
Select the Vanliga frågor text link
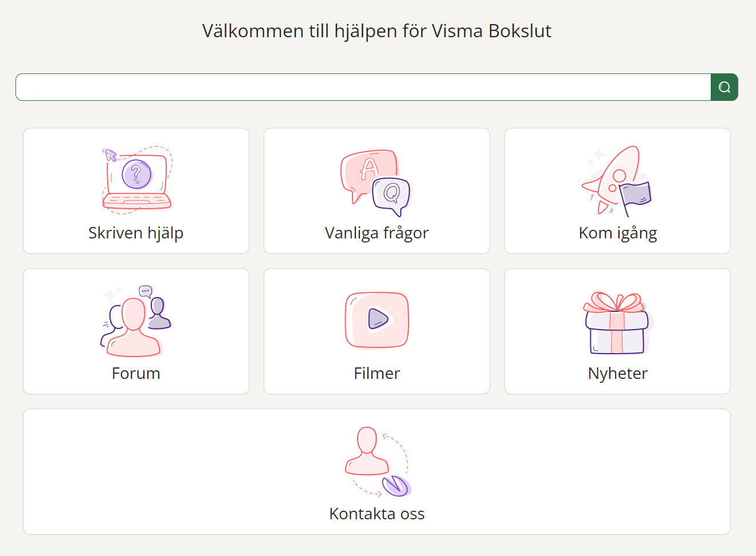pyautogui.click(x=377, y=233)
